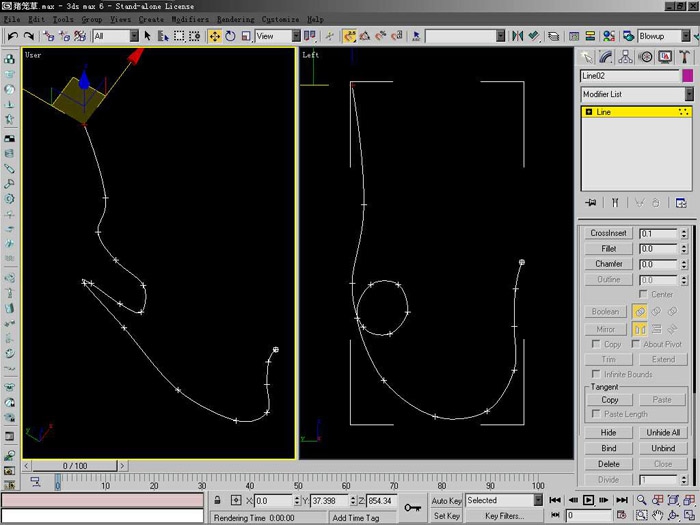Toggle the selection lock padlock icon
Image resolution: width=700 pixels, height=525 pixels.
pos(217,500)
